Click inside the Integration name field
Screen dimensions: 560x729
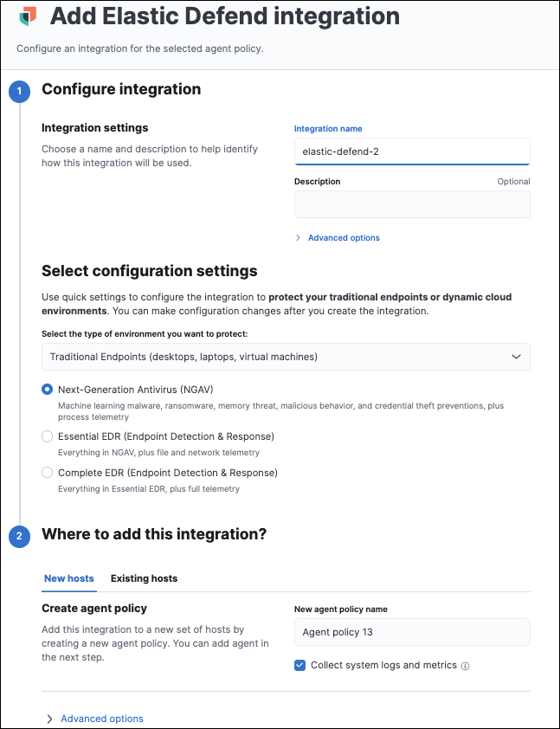[412, 151]
